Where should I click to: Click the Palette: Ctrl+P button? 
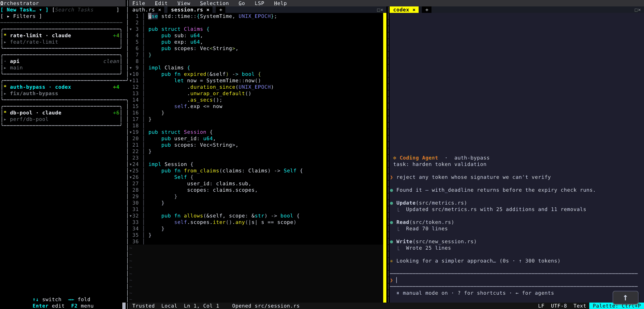tap(616, 306)
